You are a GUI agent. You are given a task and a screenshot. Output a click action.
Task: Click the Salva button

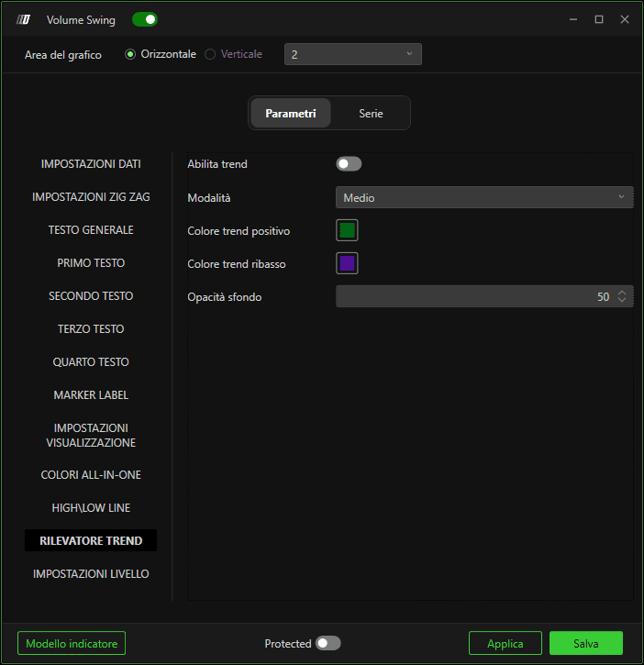tap(586, 643)
